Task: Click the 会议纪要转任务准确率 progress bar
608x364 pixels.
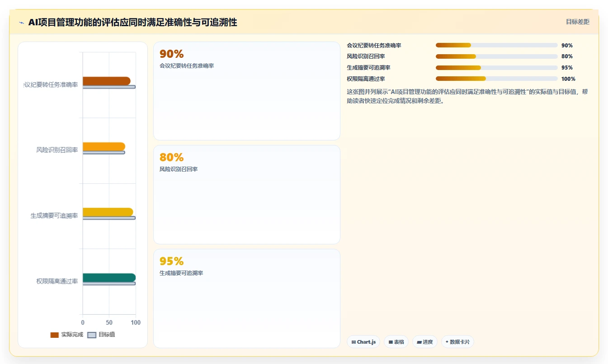Action: click(x=496, y=45)
